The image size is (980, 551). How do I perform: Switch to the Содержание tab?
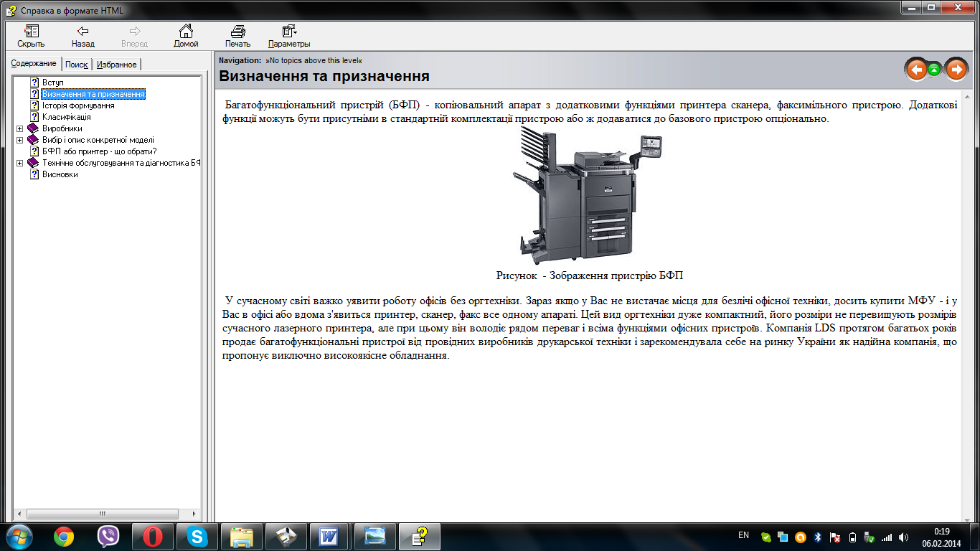34,64
